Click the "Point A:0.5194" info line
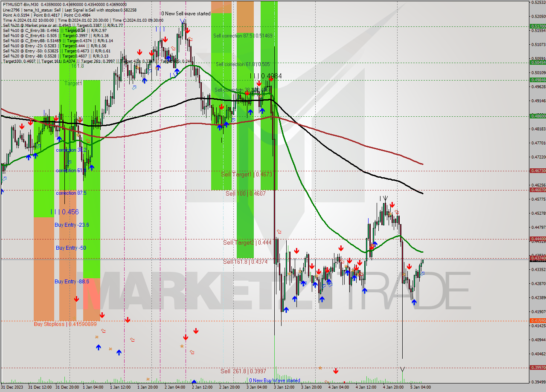 [x=46, y=15]
